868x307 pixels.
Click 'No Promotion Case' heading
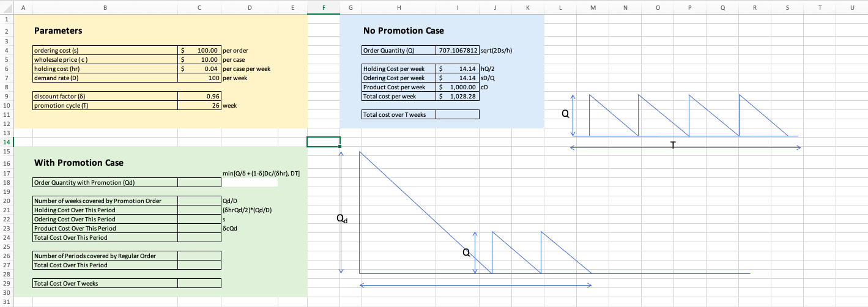click(404, 31)
